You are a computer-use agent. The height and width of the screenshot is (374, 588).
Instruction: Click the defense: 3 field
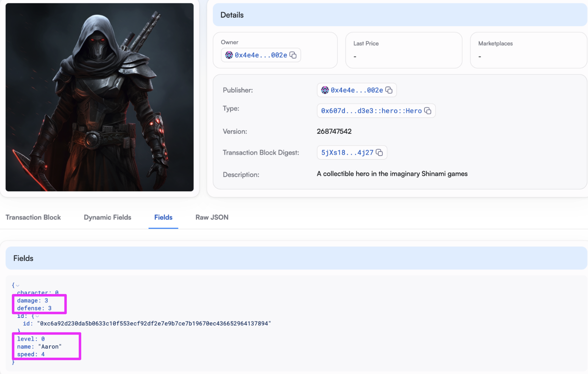pos(34,308)
